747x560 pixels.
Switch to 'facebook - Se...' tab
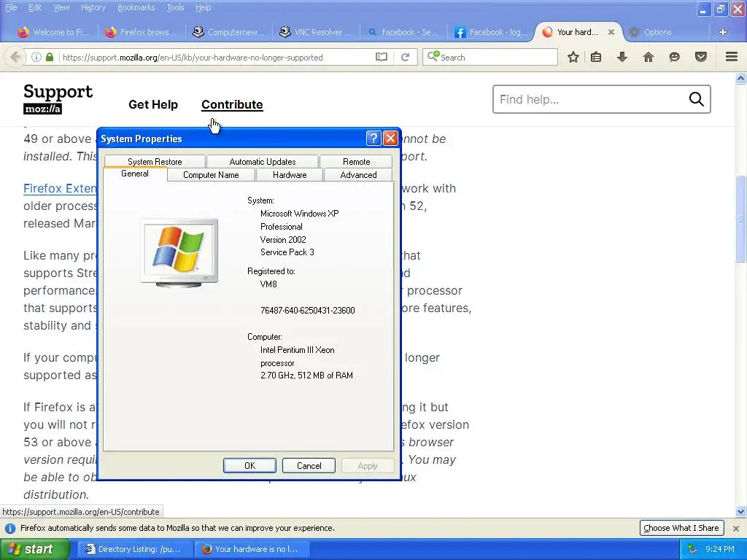click(403, 32)
